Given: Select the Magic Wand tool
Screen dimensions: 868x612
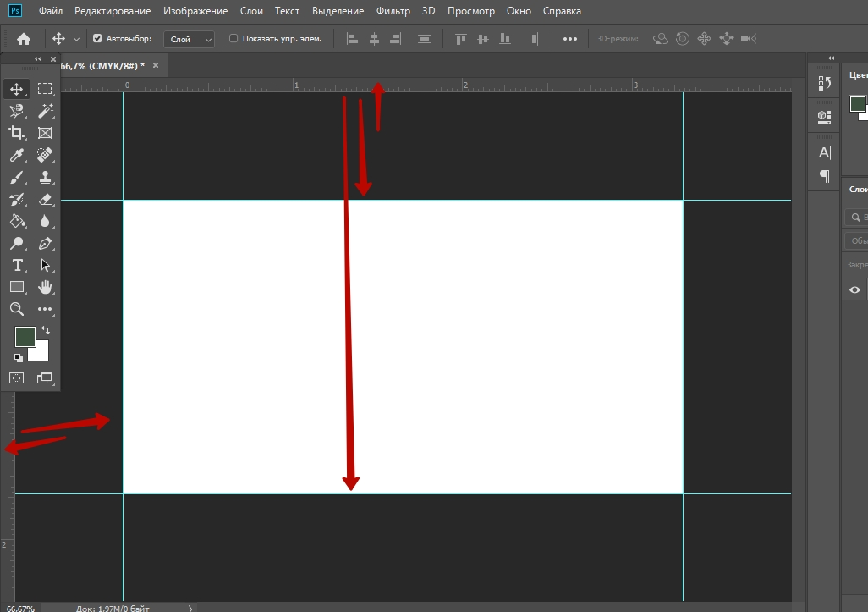Looking at the screenshot, I should pos(45,111).
